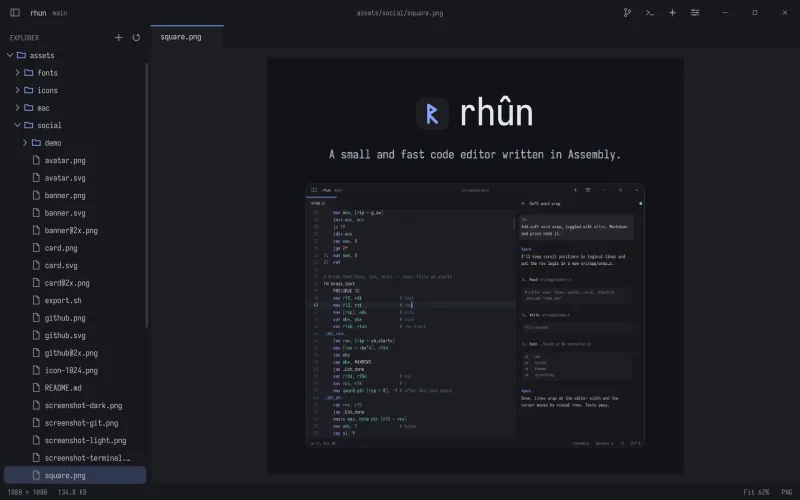This screenshot has height=500, width=800.
Task: Open github.svg file
Action: 74,335
